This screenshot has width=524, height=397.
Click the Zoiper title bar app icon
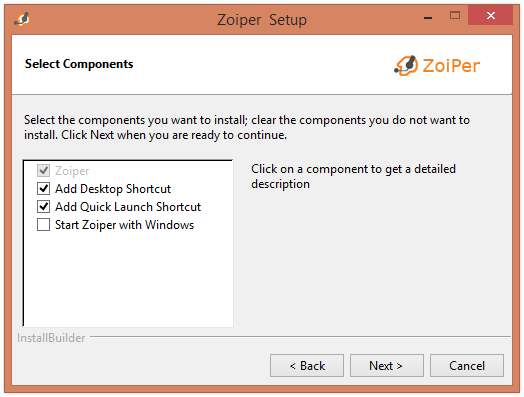[x=22, y=19]
